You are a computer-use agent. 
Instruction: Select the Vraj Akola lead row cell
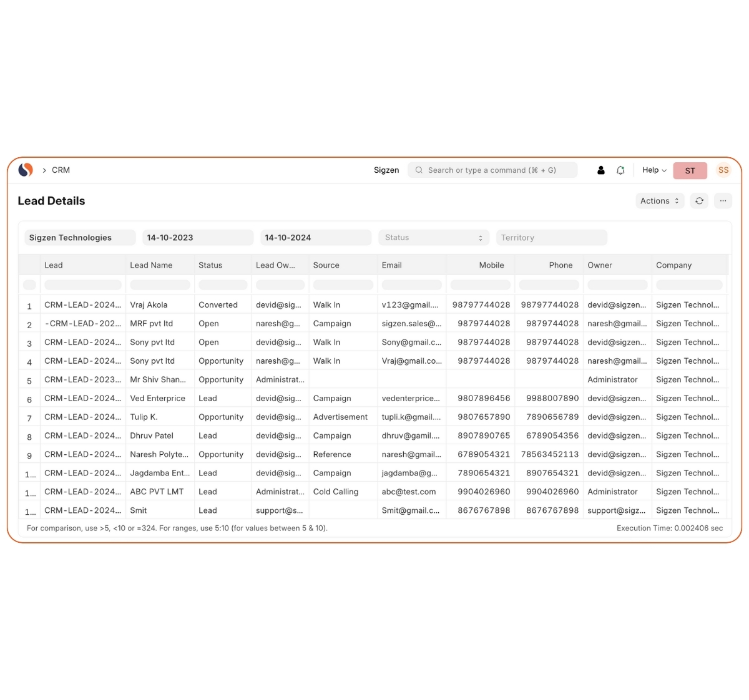click(149, 305)
